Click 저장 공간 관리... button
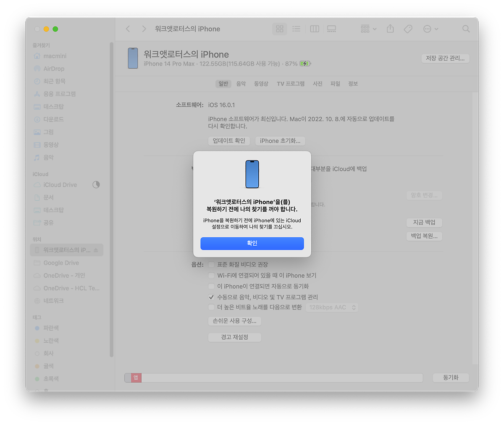The height and width of the screenshot is (425, 504). click(x=445, y=58)
